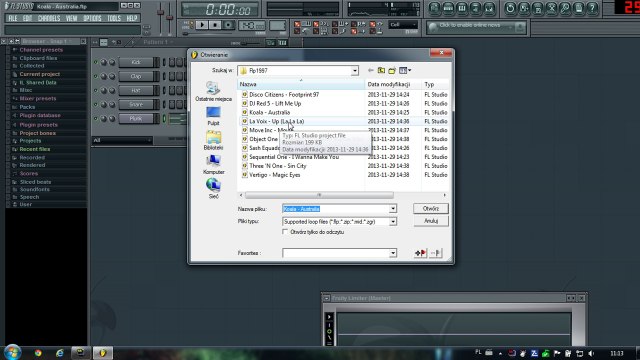Close the Browser panel with X

click(83, 41)
